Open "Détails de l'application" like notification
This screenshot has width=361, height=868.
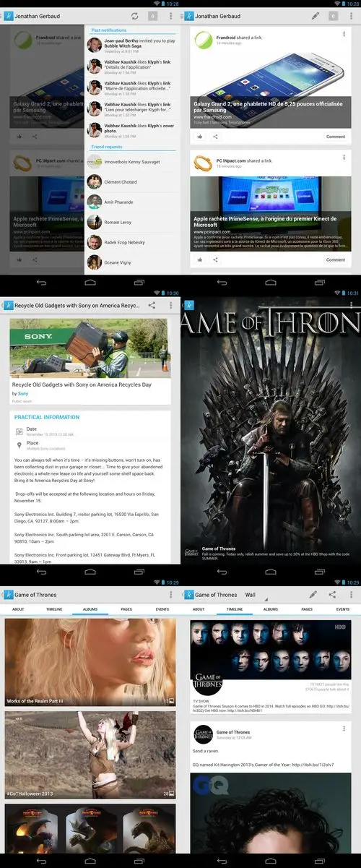130,66
